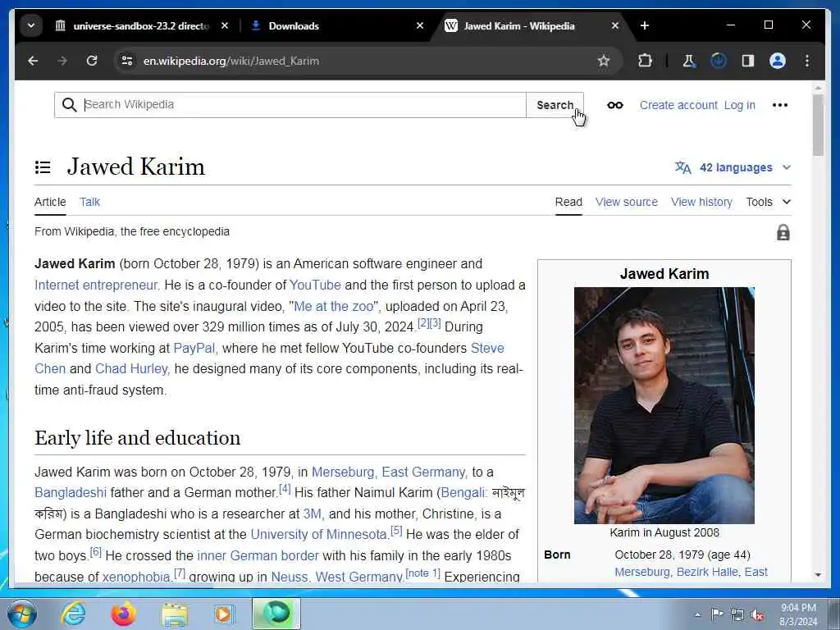
Task: Click the Jawed Karim infobox photo
Action: pos(664,405)
